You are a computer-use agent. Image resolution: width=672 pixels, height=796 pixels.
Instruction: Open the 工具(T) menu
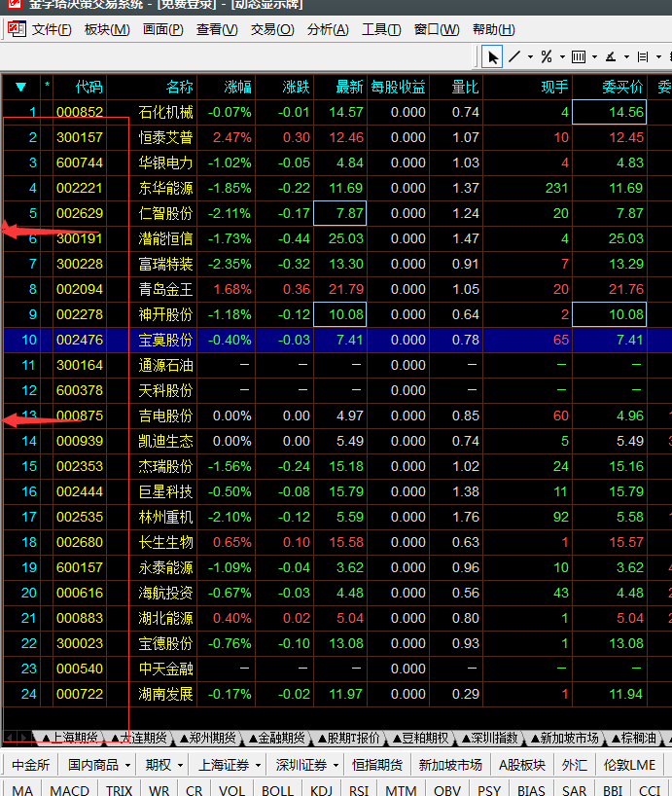click(381, 29)
